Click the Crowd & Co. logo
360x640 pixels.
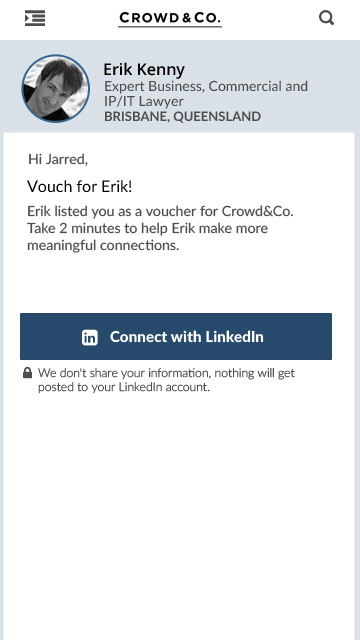(x=170, y=19)
